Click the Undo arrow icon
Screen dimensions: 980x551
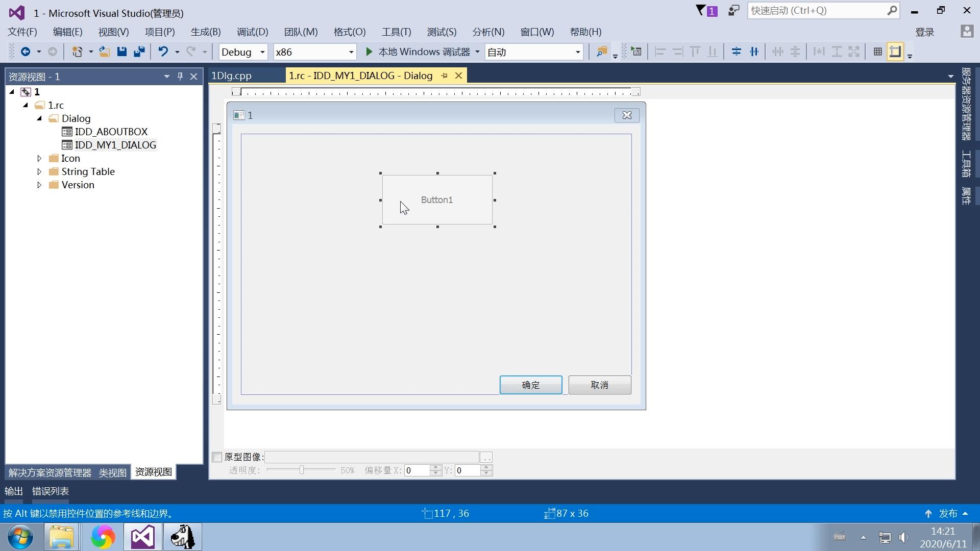click(163, 52)
